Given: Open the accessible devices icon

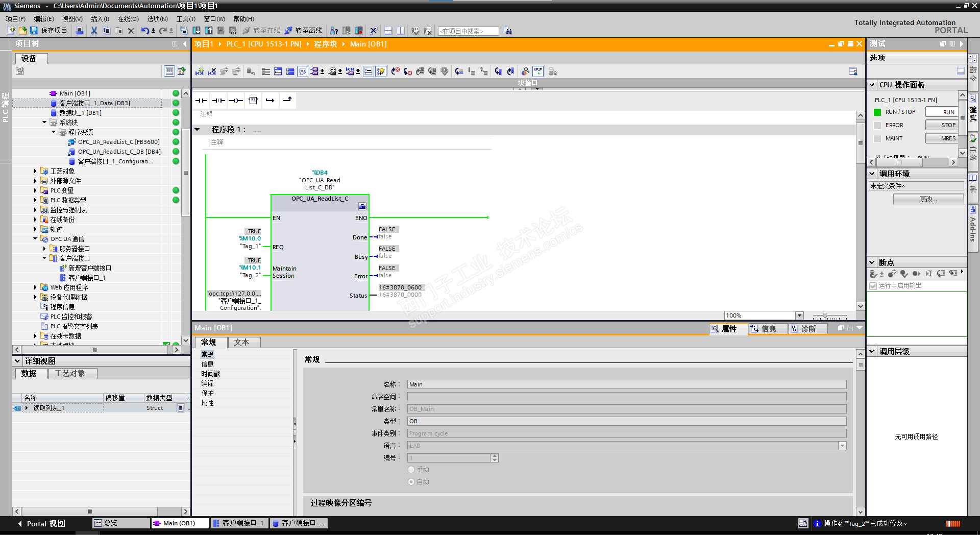Looking at the screenshot, I should tap(334, 31).
